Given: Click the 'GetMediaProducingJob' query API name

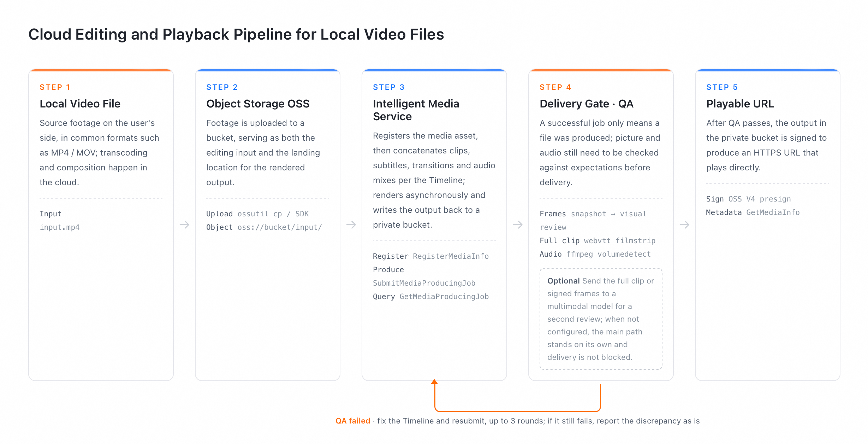Looking at the screenshot, I should tap(444, 297).
